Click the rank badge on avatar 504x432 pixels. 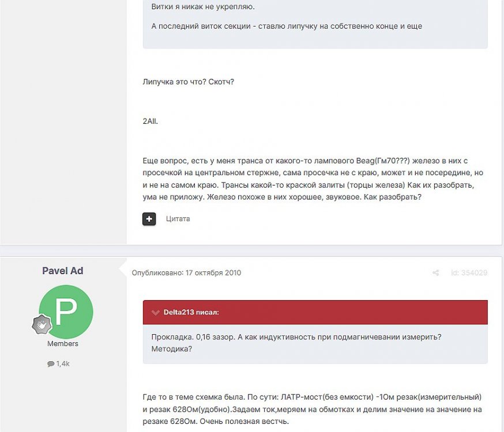point(42,325)
